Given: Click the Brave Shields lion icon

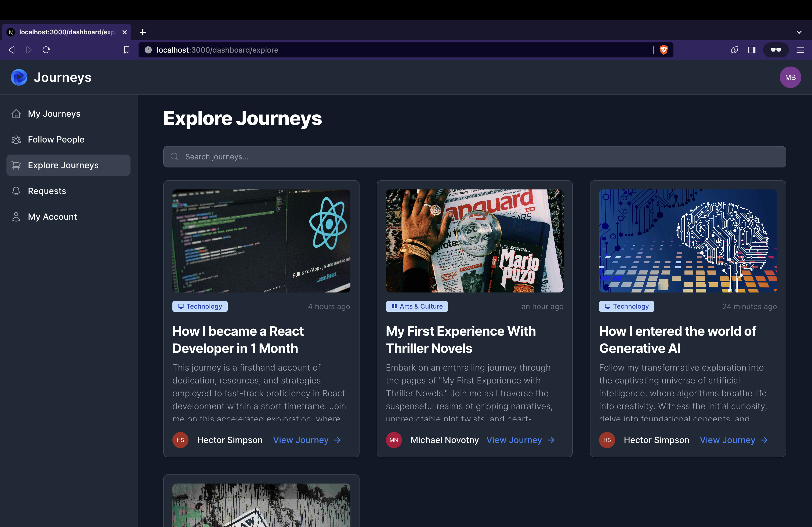Looking at the screenshot, I should (x=663, y=50).
